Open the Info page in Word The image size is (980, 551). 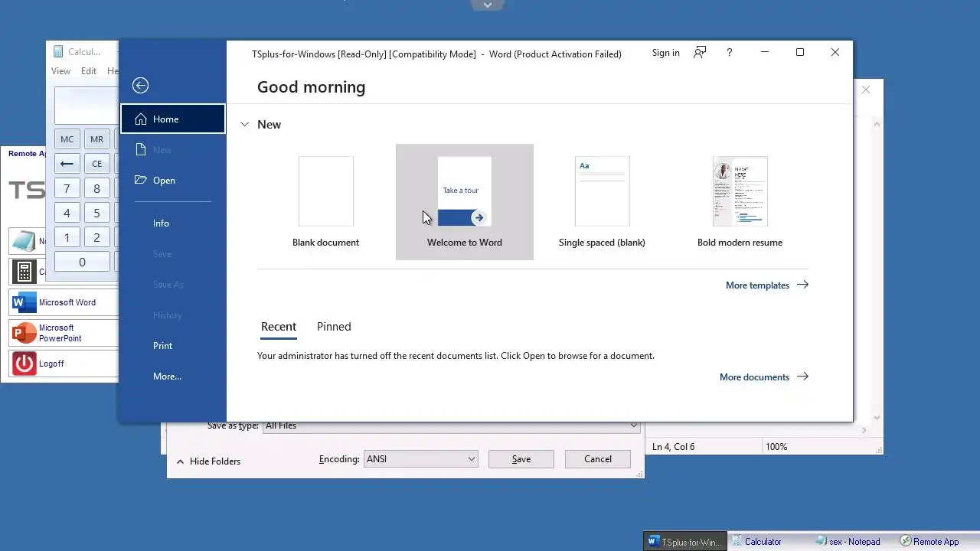pos(173,223)
